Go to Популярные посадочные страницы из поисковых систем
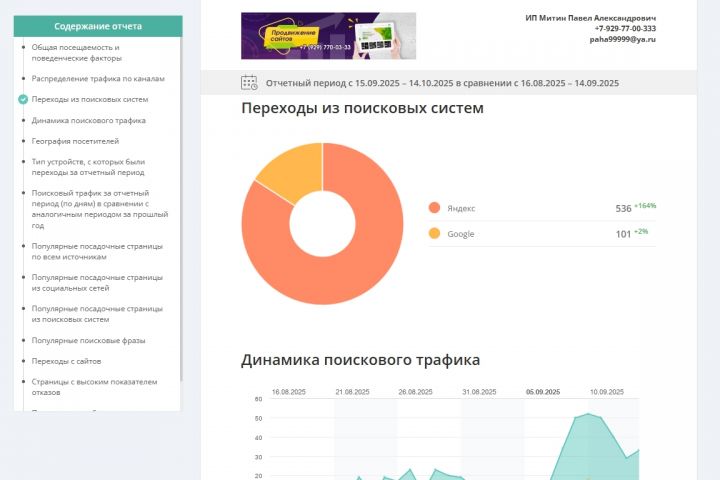 tap(97, 314)
